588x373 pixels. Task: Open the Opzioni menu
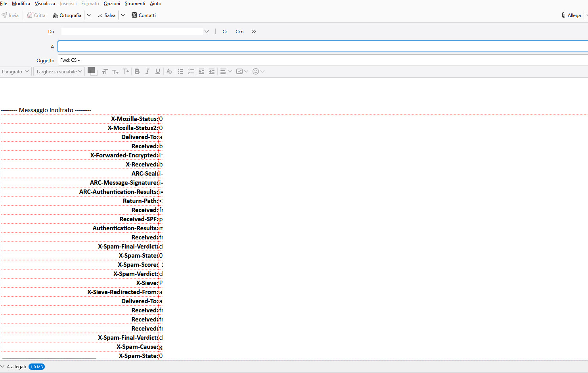tap(112, 4)
